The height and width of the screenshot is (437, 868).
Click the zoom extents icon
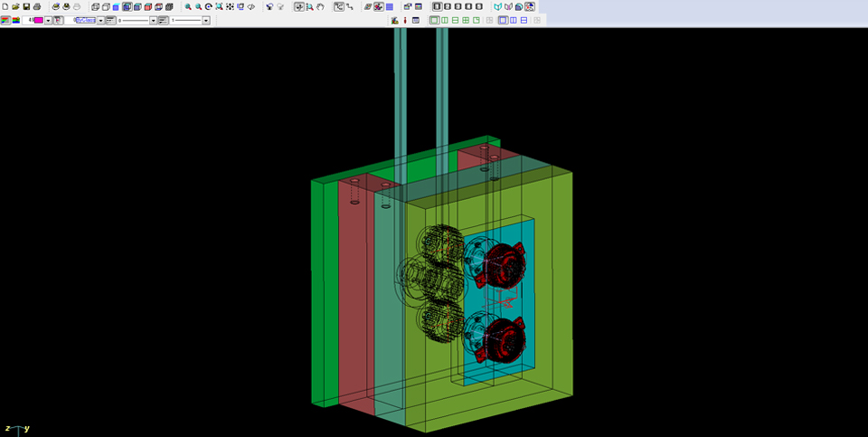219,6
